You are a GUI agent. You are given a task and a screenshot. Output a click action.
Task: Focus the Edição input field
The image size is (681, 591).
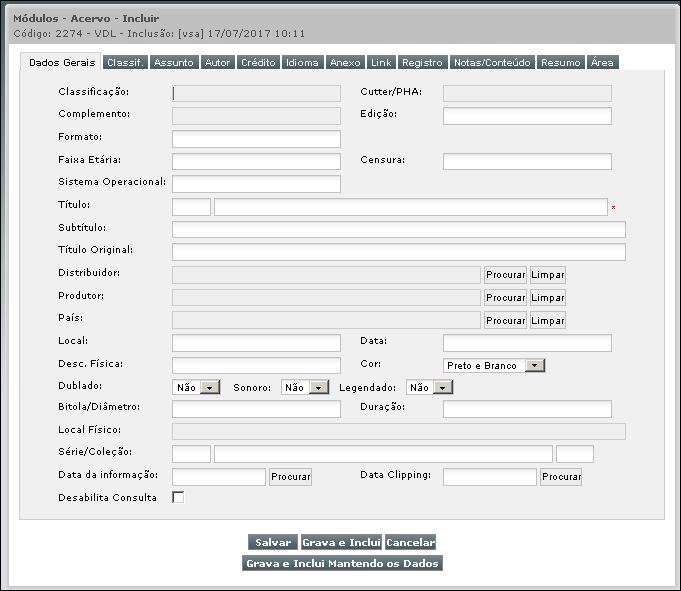click(x=527, y=116)
